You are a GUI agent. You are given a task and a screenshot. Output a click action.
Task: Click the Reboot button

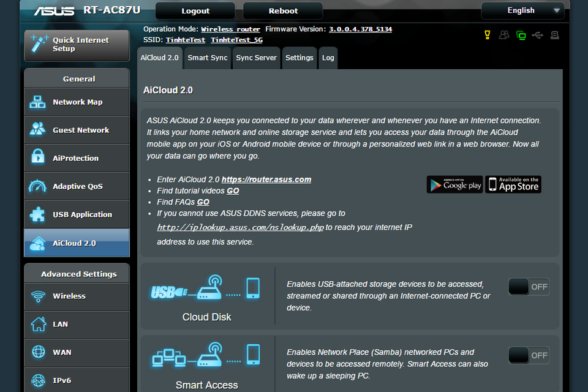[x=283, y=11]
